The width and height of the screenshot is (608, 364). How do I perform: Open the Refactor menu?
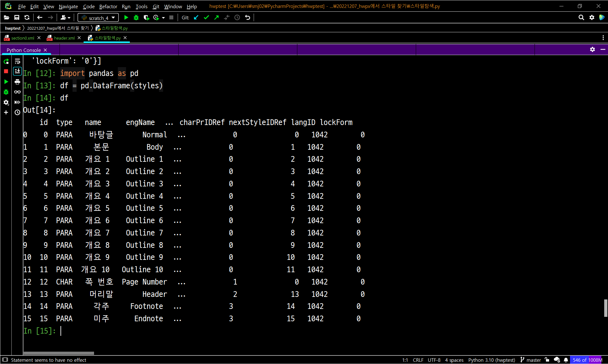pos(108,6)
